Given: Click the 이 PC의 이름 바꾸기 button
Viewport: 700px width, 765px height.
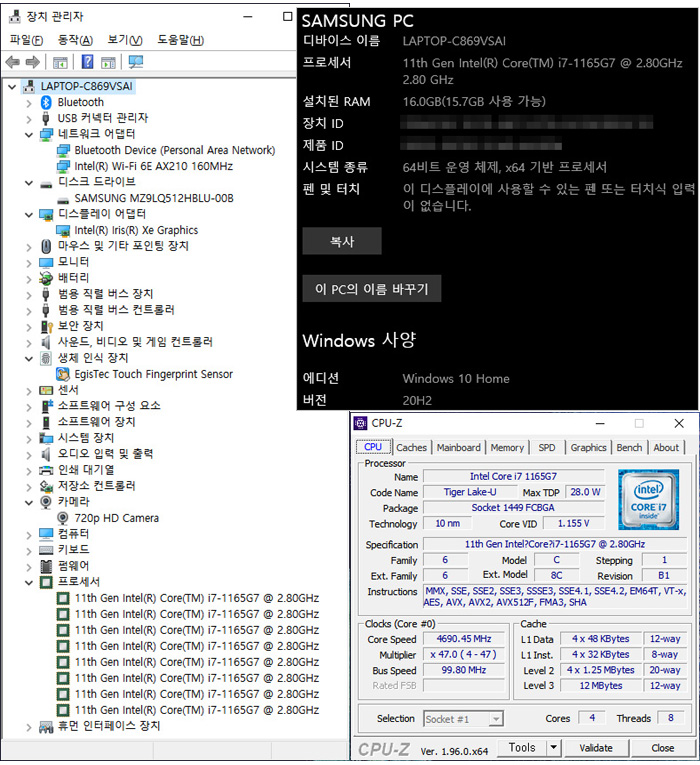Looking at the screenshot, I should point(372,289).
